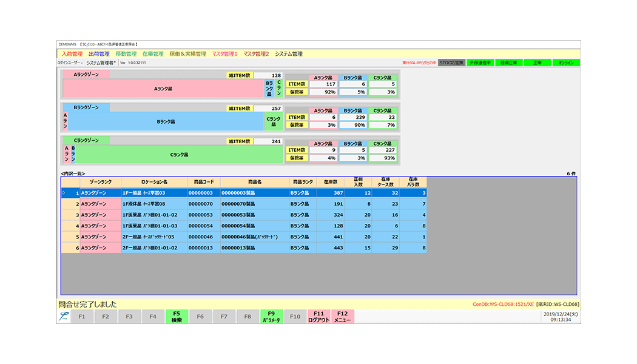Image resolution: width=637 pixels, height=364 pixels.
Task: Open the システム管理 menu
Action: [x=288, y=53]
